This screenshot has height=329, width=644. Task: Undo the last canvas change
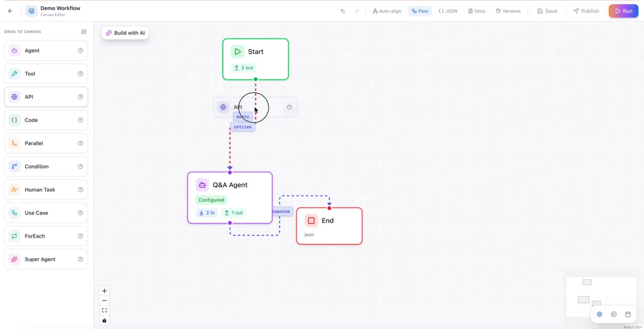point(343,11)
